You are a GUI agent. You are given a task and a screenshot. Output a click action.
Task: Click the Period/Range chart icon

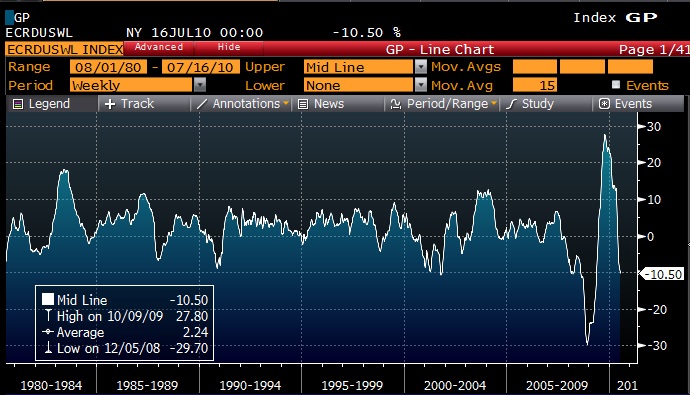396,104
